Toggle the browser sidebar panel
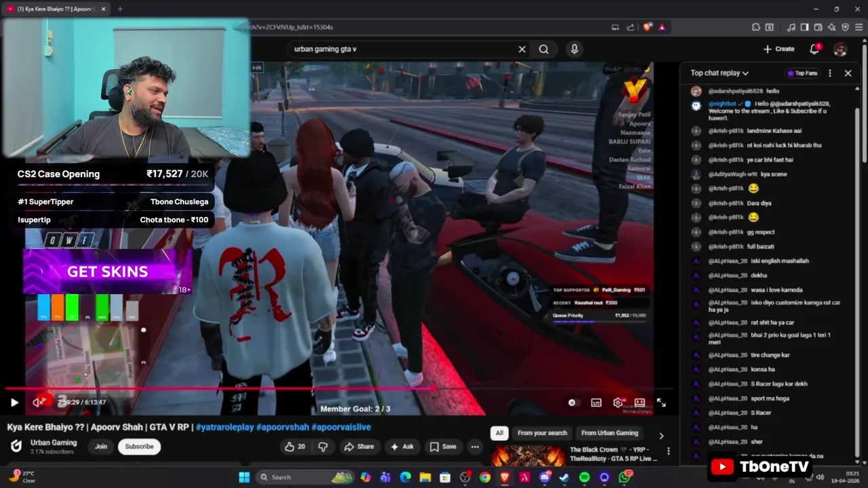Screen dimensions: 868x488 804,27
